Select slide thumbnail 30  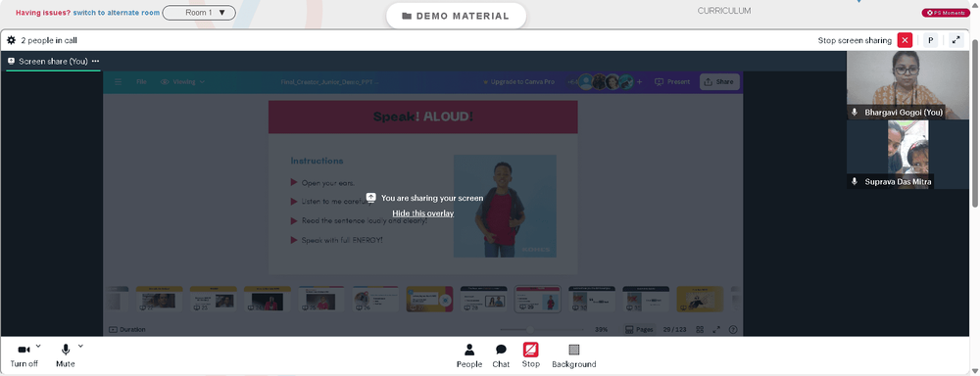[592, 300]
